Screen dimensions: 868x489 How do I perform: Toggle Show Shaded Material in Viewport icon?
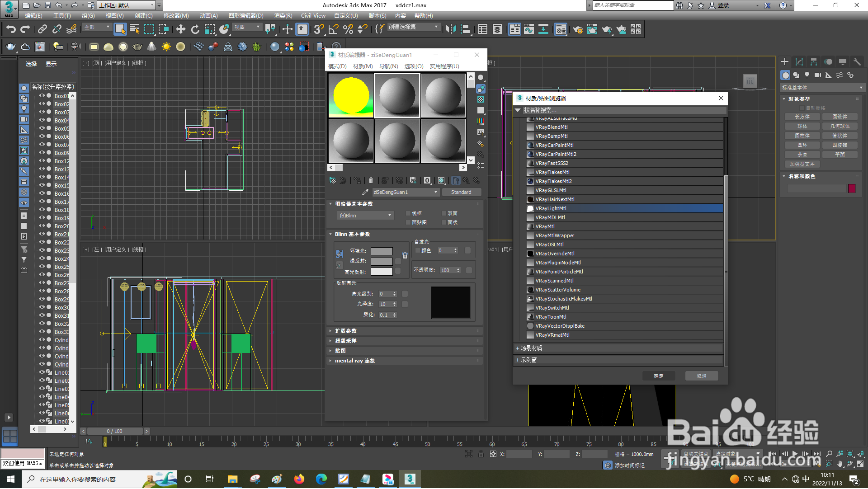pyautogui.click(x=441, y=181)
